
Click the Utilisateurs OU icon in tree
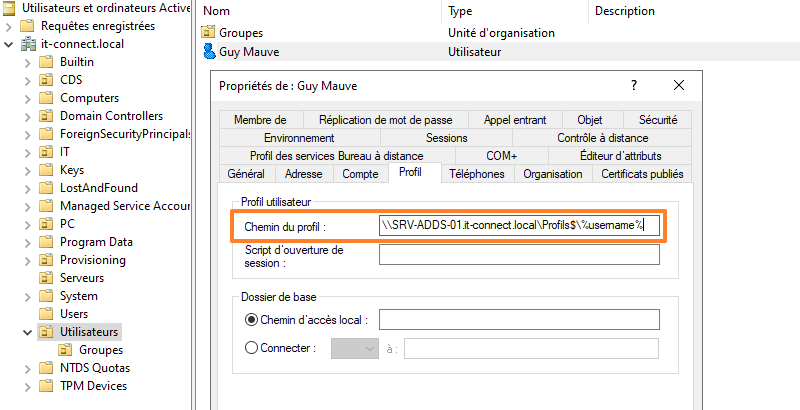46,332
